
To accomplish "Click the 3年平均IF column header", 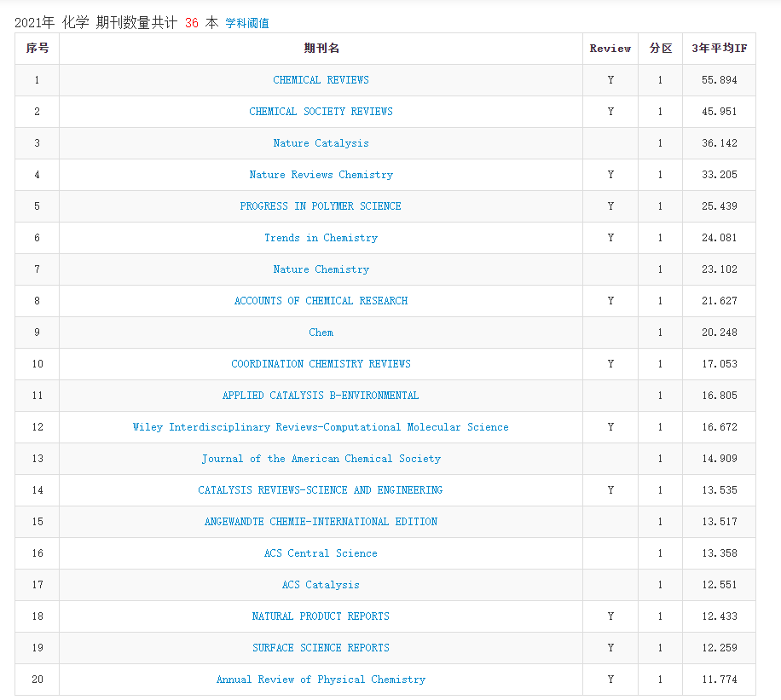I will 720,49.
